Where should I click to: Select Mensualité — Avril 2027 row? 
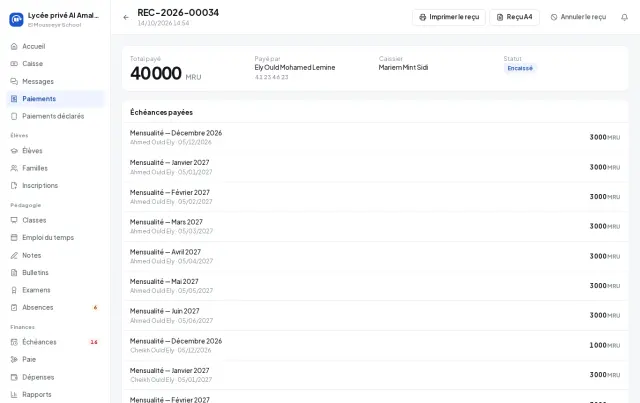375,256
